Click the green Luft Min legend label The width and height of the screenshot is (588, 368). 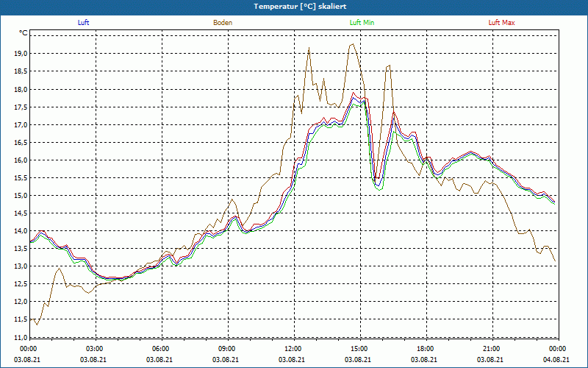[362, 23]
